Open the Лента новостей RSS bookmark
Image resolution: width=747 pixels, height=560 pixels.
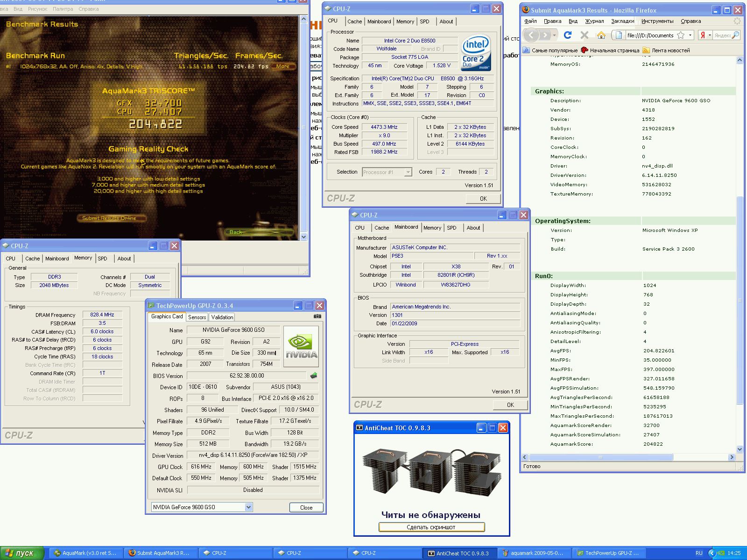coord(666,50)
